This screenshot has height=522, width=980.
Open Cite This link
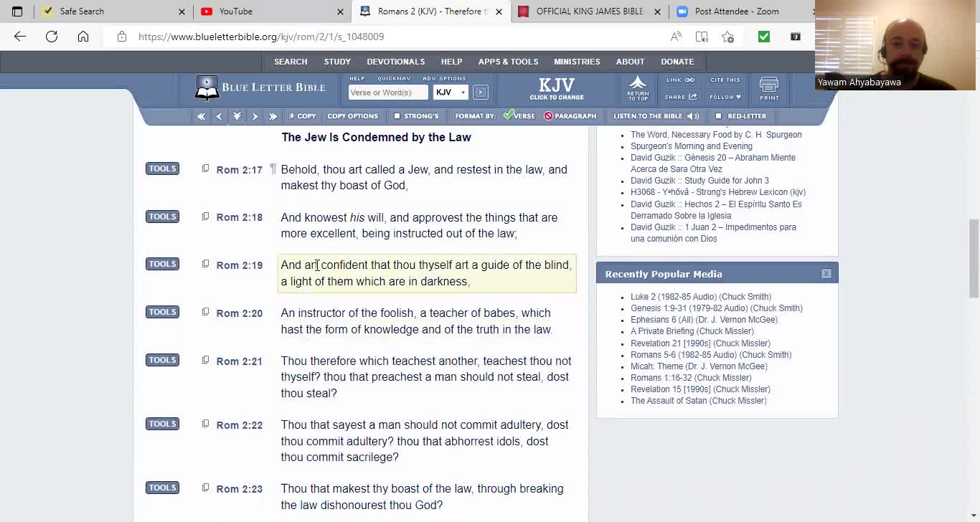tap(725, 80)
